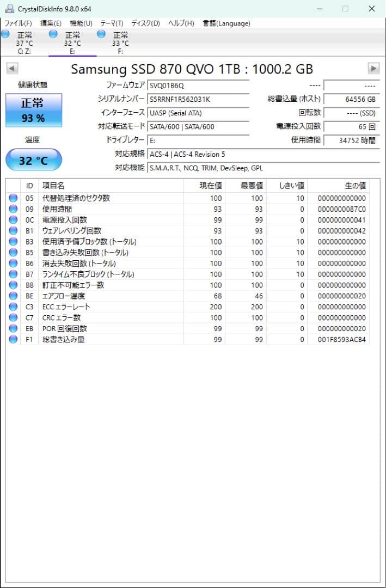386x588 pixels.
Task: Open the ヘルプ(H) menu
Action: coord(181,23)
